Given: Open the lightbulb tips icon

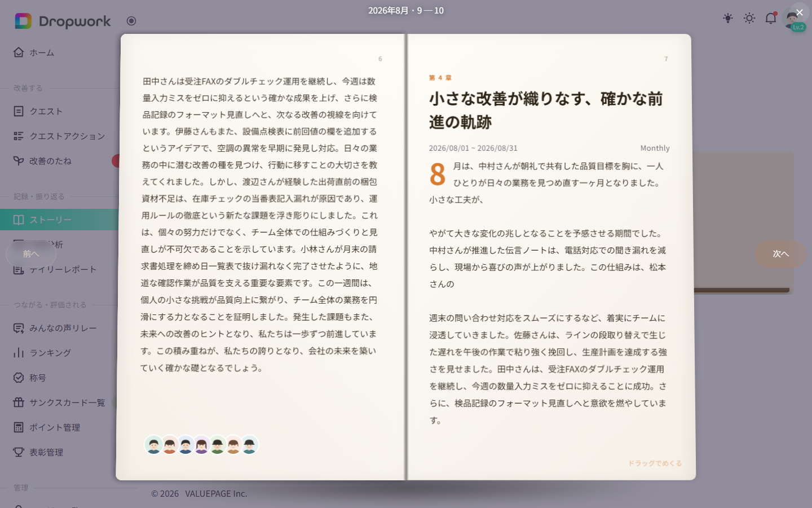Looking at the screenshot, I should point(728,18).
